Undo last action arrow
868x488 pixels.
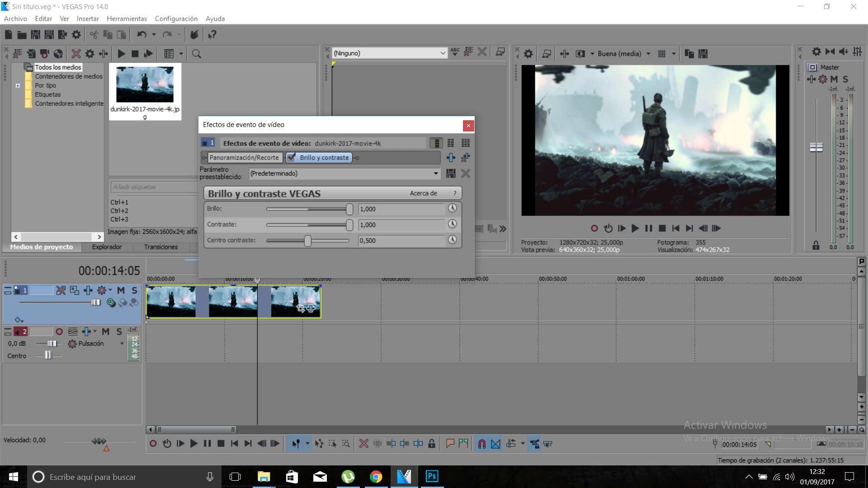142,34
